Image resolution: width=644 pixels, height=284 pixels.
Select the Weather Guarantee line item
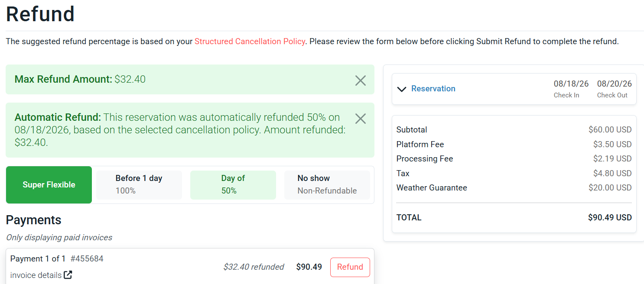click(x=514, y=188)
